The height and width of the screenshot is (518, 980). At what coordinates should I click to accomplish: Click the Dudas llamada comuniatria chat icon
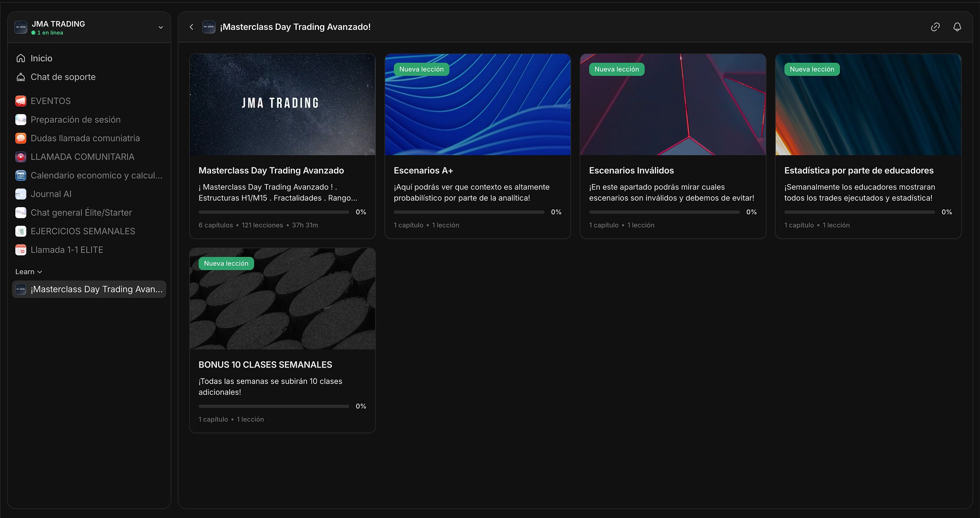point(21,138)
